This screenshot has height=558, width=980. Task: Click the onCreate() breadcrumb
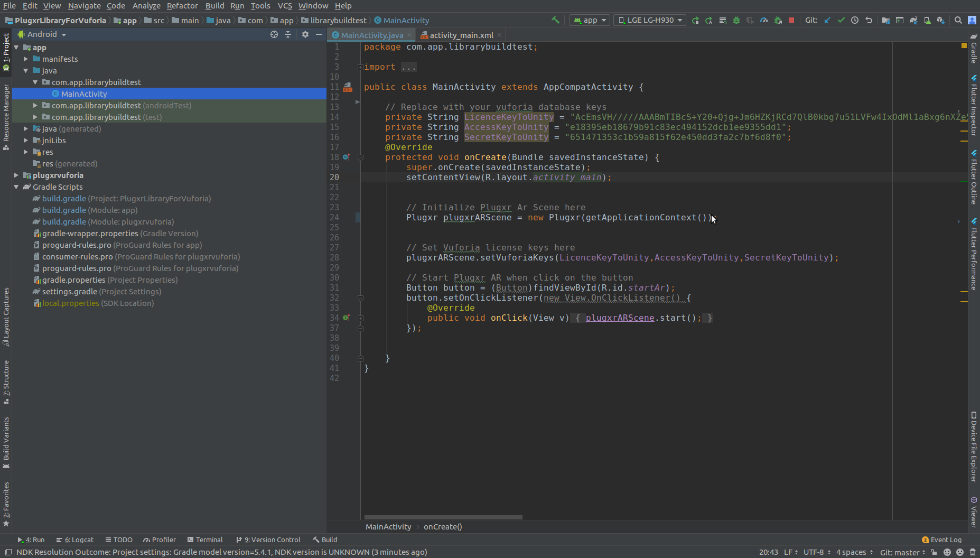click(443, 526)
